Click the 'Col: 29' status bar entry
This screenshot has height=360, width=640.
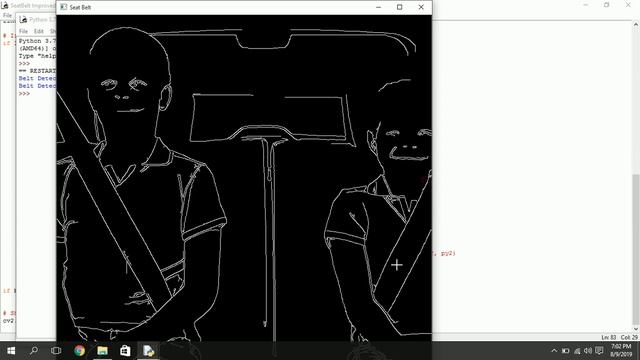[x=629, y=337]
